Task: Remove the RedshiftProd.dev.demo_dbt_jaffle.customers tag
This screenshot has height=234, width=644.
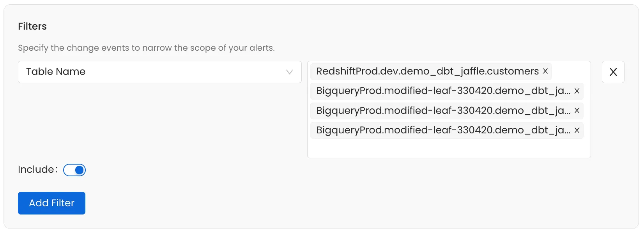Action: [x=545, y=71]
